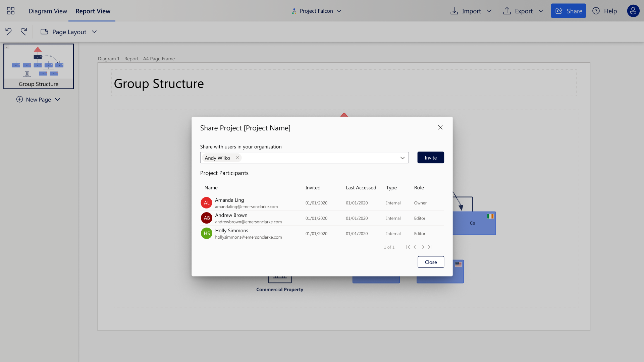Click the apps grid icon

tap(11, 11)
